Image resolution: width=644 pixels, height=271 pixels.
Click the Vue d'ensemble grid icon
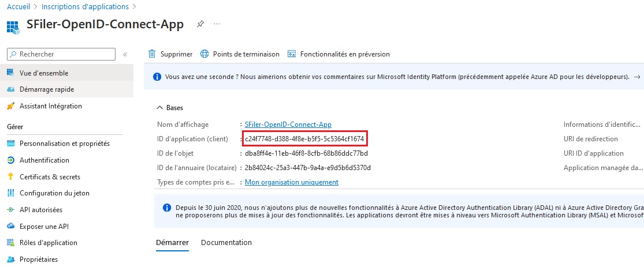(x=11, y=73)
